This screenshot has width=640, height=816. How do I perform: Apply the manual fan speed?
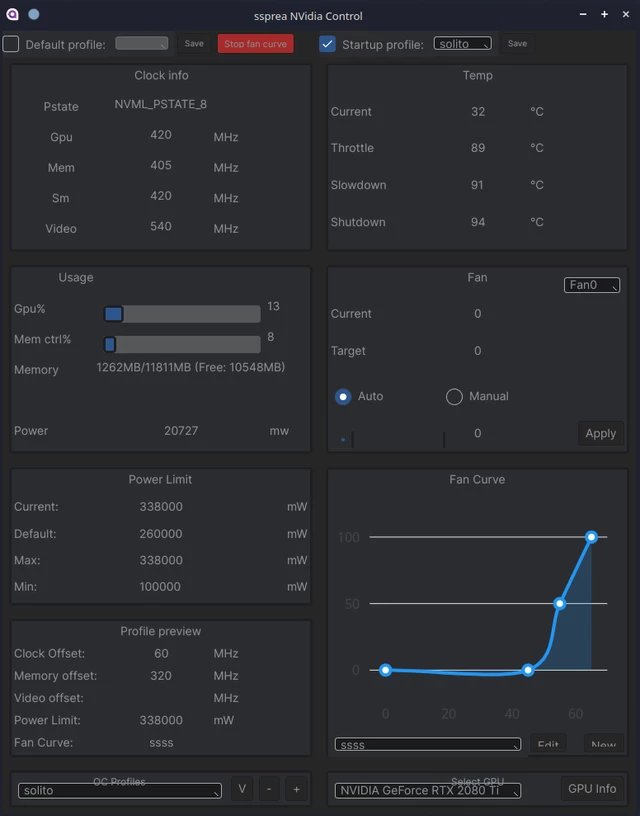[600, 433]
